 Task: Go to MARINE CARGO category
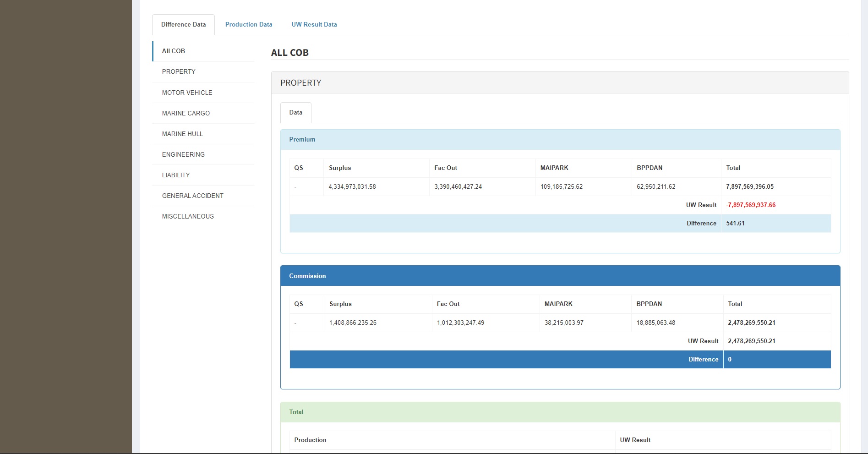coord(186,113)
